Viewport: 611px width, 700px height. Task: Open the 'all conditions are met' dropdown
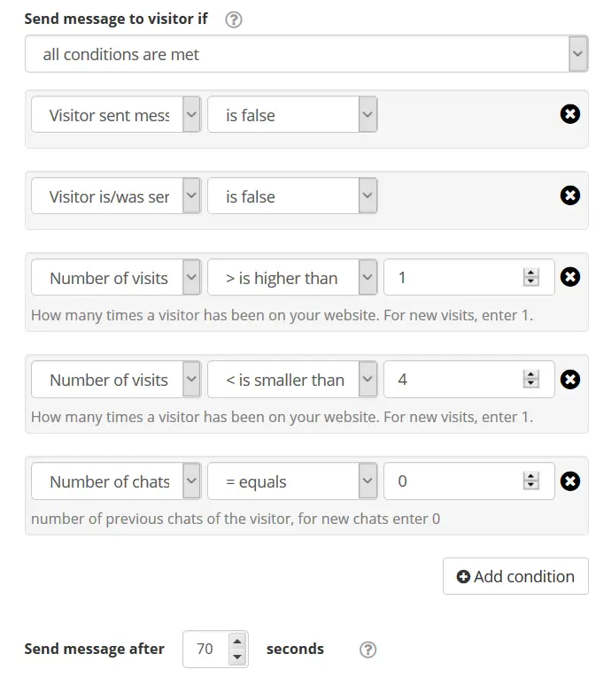click(306, 54)
